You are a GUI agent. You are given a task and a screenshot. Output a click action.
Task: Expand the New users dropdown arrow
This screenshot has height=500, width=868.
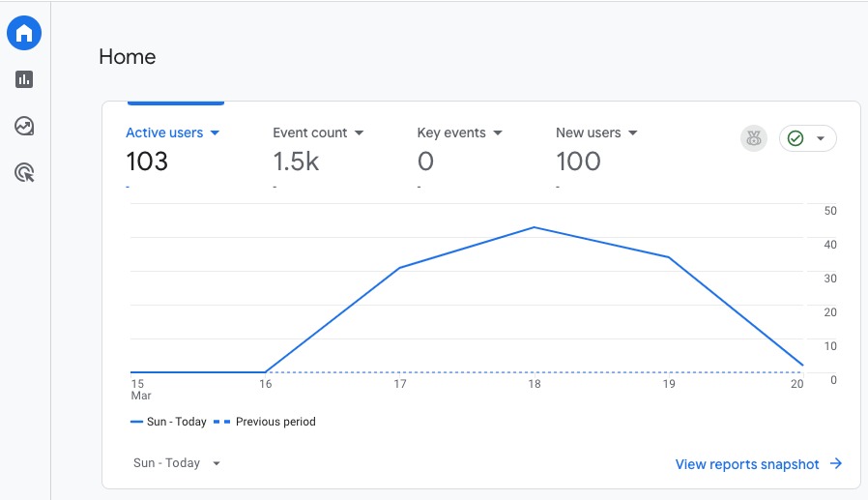[x=633, y=132]
